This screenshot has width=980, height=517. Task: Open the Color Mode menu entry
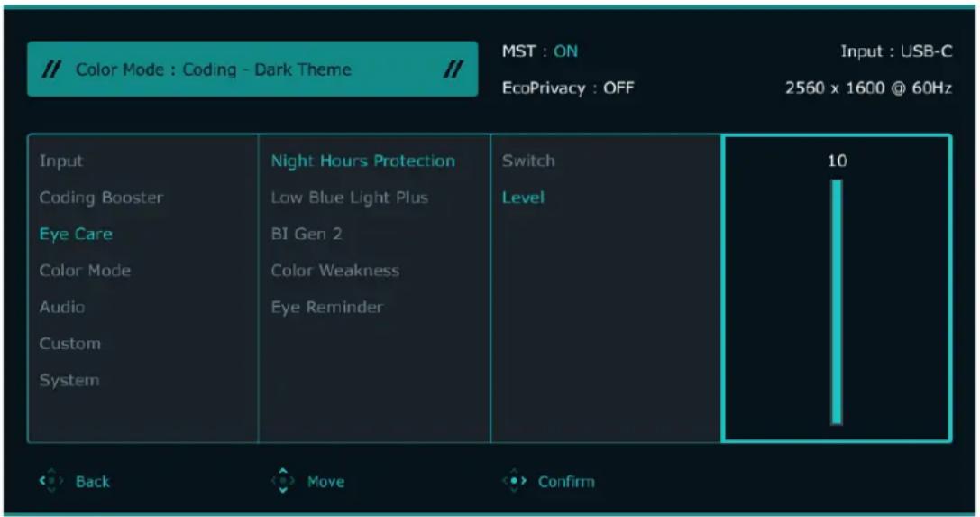pyautogui.click(x=85, y=271)
